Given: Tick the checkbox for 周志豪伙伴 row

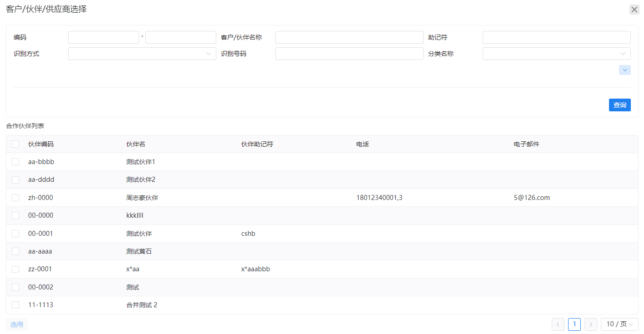Looking at the screenshot, I should pos(15,198).
